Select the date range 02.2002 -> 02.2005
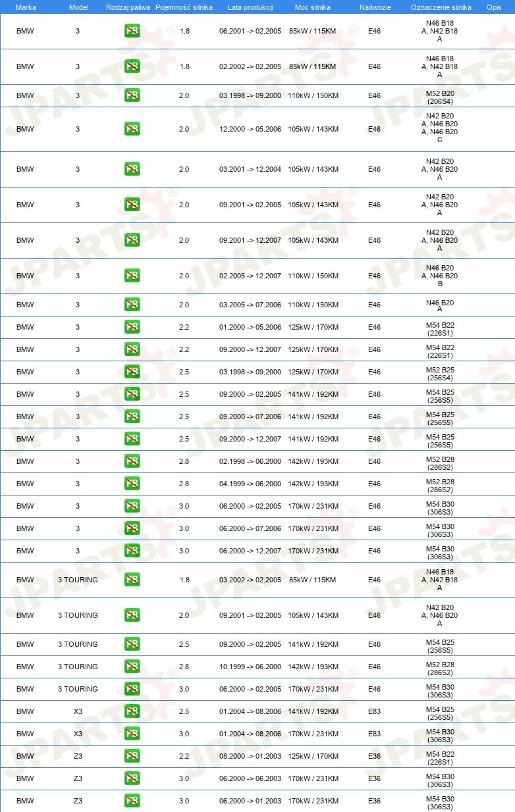Viewport: 515px width, 812px height. 250,66
